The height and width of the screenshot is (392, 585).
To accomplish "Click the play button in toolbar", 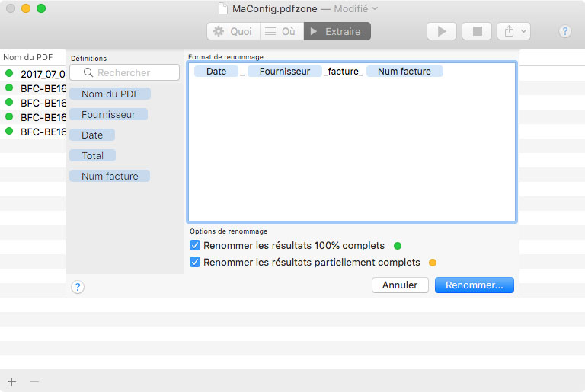I will coord(442,31).
